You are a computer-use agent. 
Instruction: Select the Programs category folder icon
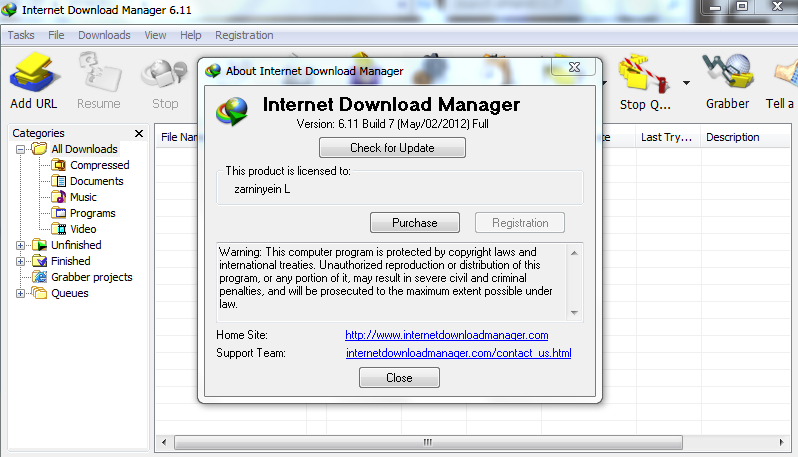click(x=59, y=213)
